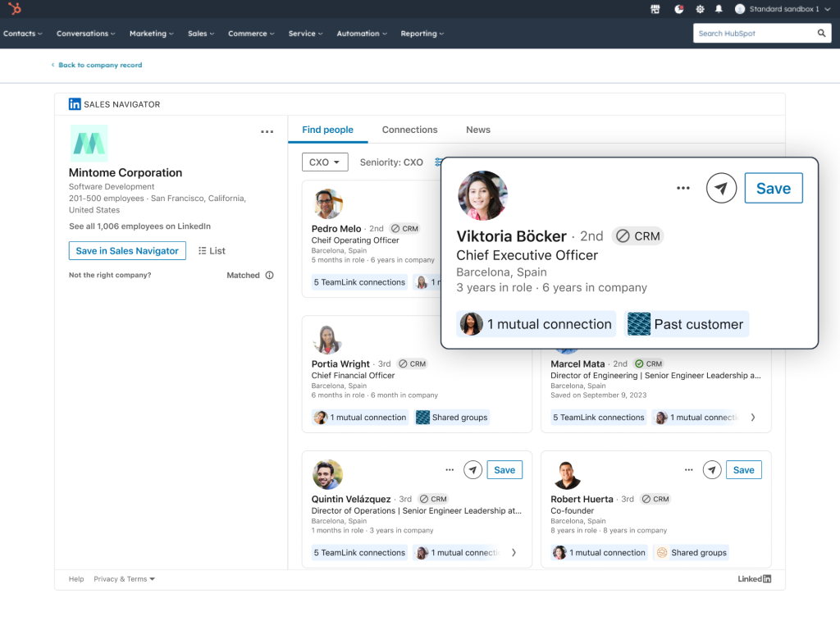This screenshot has height=626, width=840.
Task: Open the CXO filter dropdown
Action: 325,162
